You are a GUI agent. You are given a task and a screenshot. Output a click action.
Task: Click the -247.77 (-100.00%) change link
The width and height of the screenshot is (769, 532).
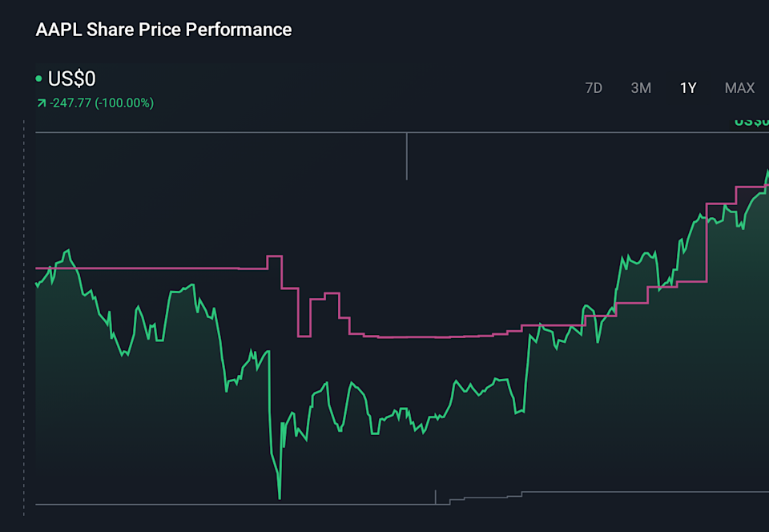click(102, 103)
